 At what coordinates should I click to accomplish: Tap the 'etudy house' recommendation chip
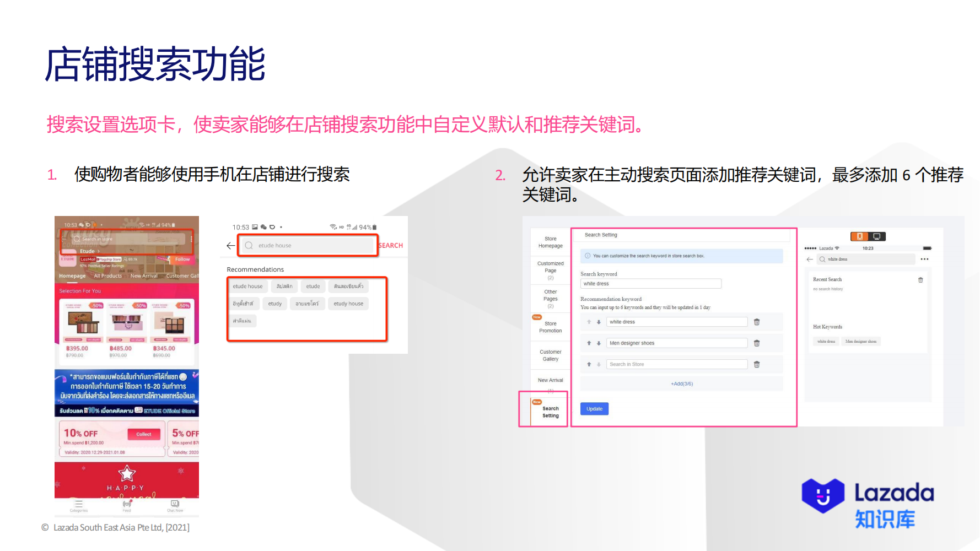click(348, 304)
